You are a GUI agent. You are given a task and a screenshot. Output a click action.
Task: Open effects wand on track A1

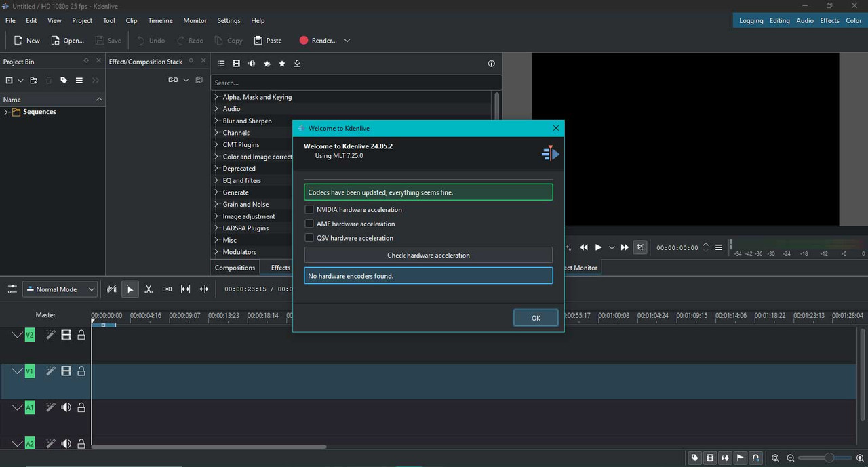coord(50,407)
